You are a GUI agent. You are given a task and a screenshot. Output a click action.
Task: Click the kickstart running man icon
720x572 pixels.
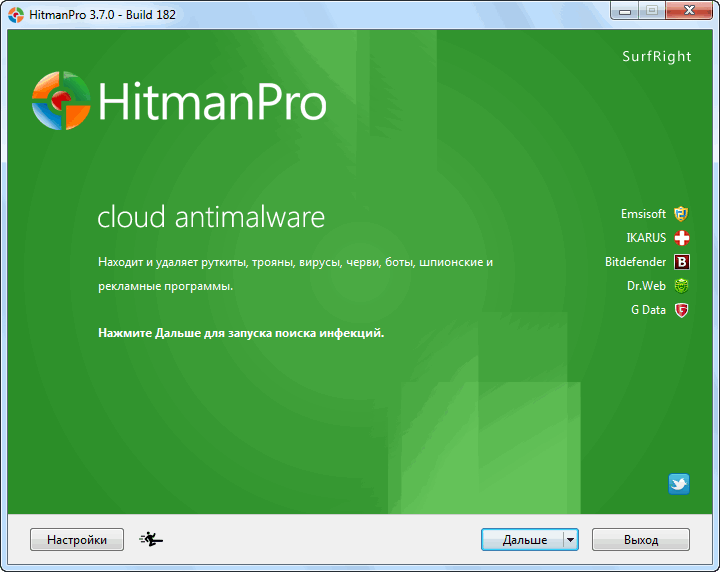click(x=151, y=539)
